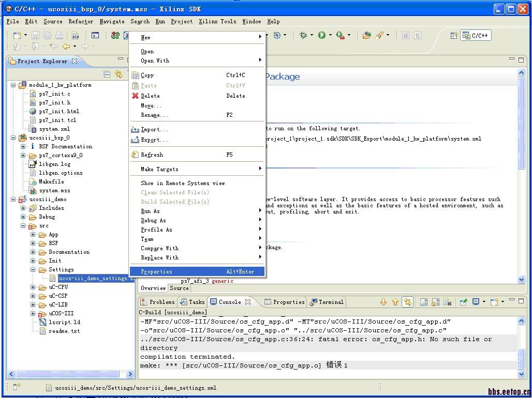Click the New file toolbar icon

(17, 35)
